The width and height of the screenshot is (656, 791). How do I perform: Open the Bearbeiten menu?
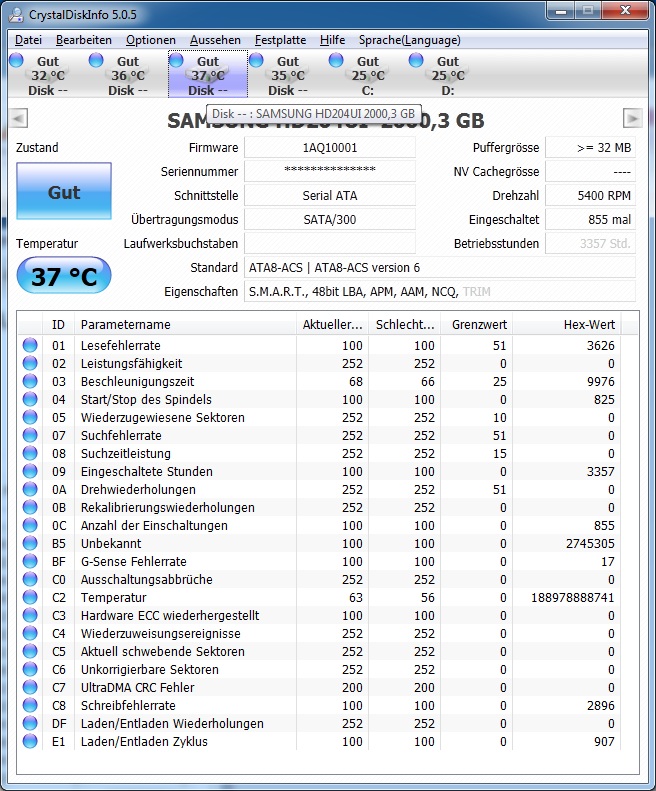click(84, 40)
